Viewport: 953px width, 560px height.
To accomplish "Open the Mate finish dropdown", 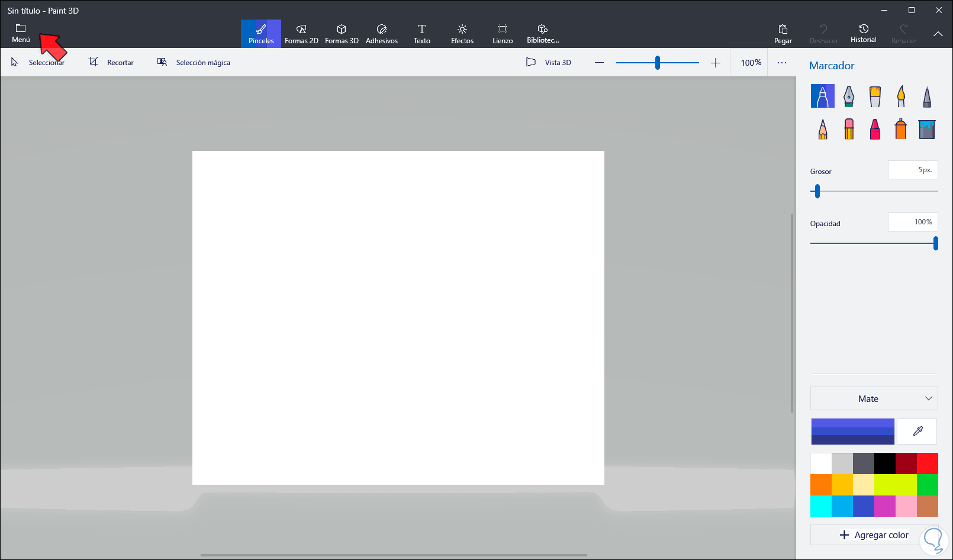I will pyautogui.click(x=874, y=398).
